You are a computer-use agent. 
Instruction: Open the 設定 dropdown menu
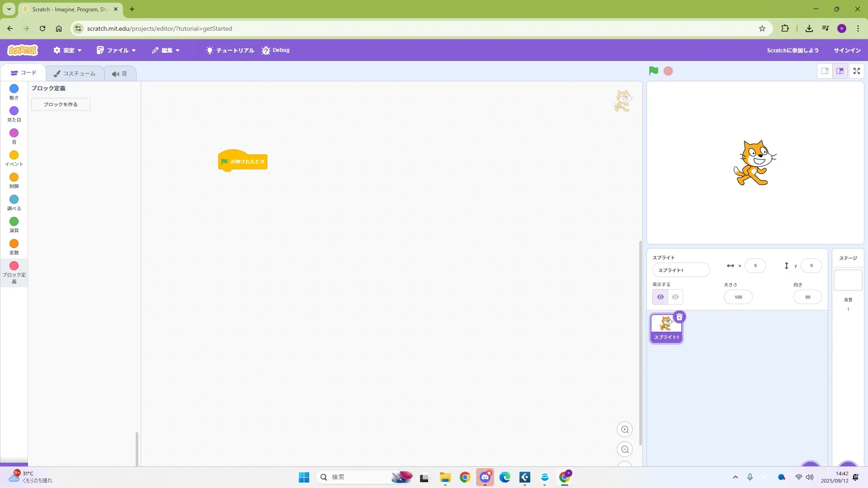(68, 50)
